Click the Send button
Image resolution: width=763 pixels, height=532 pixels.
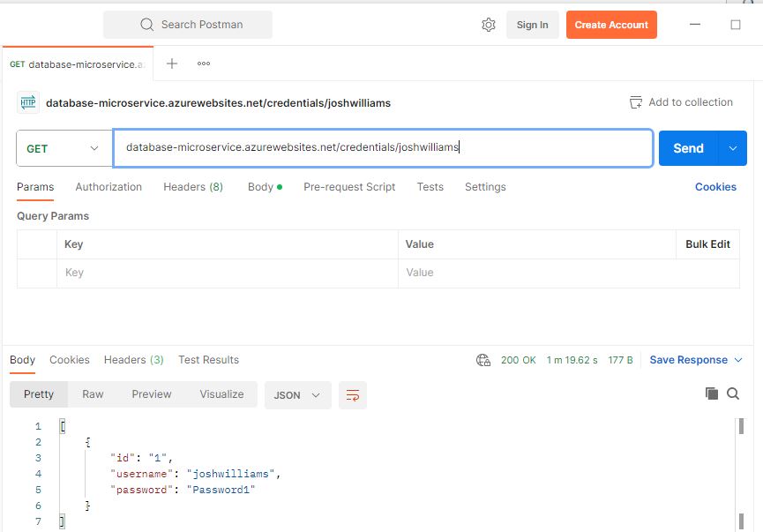click(x=687, y=148)
